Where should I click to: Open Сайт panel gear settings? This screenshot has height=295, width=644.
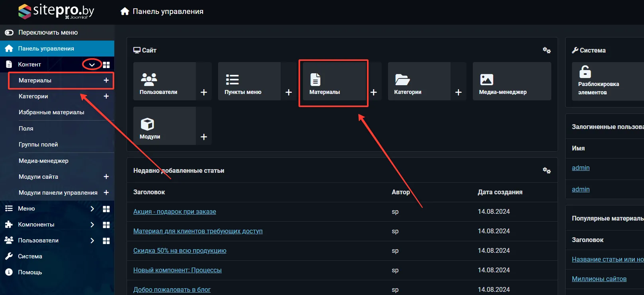(x=546, y=50)
